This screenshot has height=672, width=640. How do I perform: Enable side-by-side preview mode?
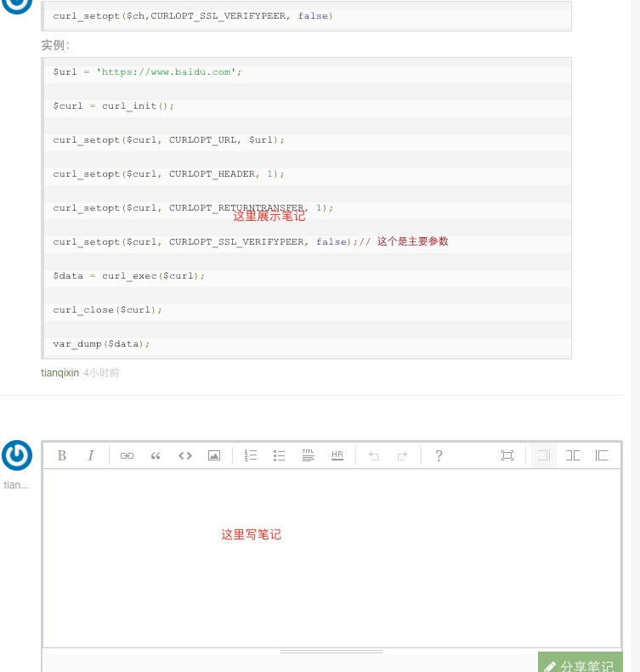[x=573, y=455]
